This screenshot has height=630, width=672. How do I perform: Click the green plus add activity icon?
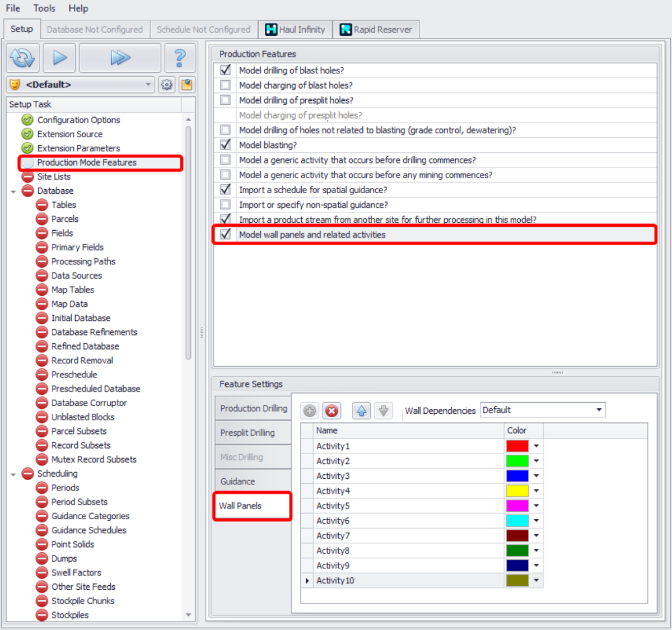(310, 411)
